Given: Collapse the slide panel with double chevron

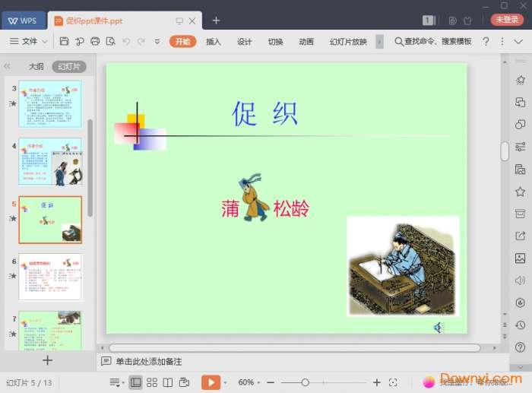Looking at the screenshot, I should point(7,66).
